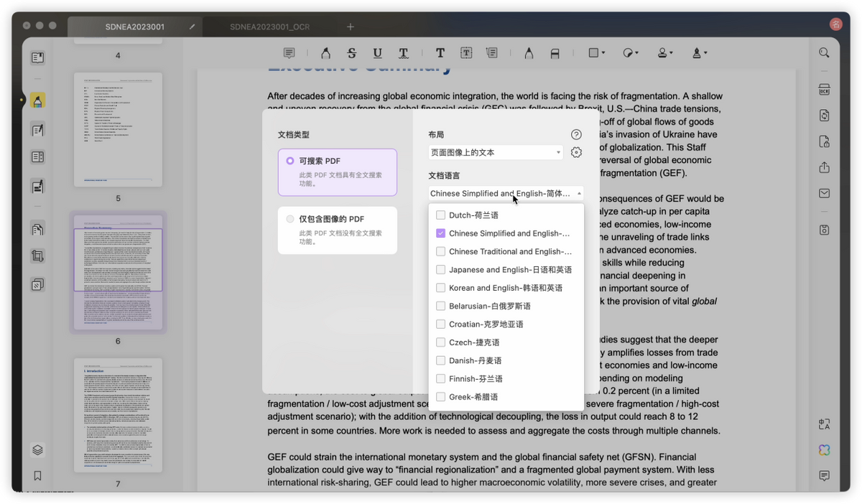
Task: Switch to SDNEA2023001_OCR tab
Action: coord(269,27)
